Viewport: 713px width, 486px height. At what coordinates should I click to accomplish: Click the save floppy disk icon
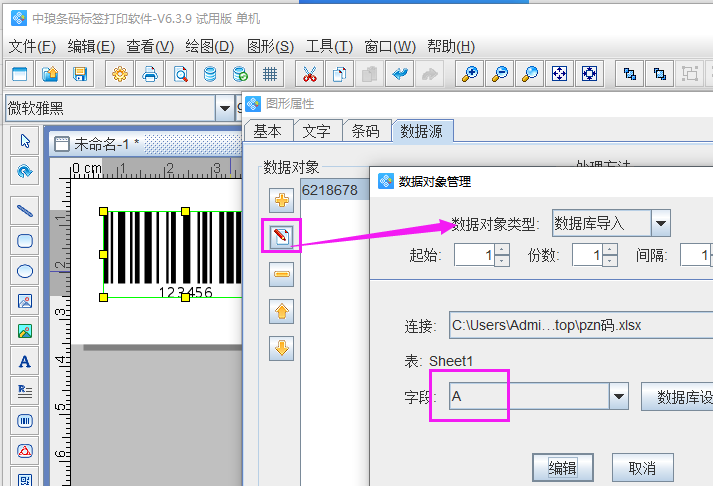(80, 74)
